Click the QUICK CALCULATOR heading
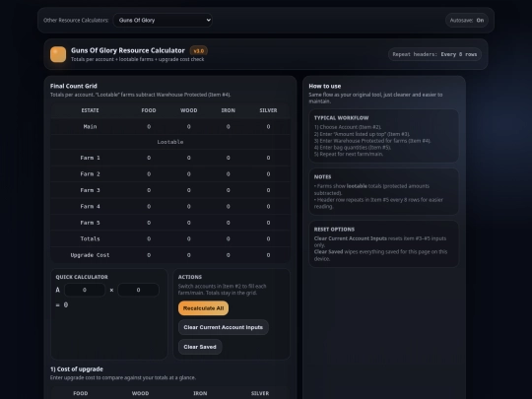 82,277
